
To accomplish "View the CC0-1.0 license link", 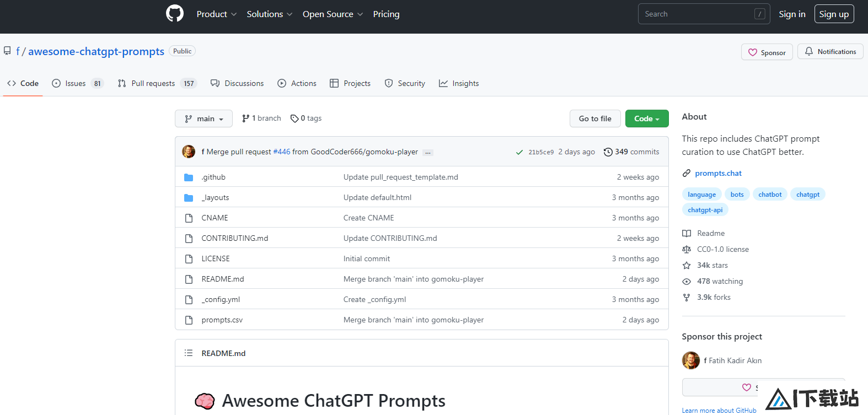I will coord(716,250).
